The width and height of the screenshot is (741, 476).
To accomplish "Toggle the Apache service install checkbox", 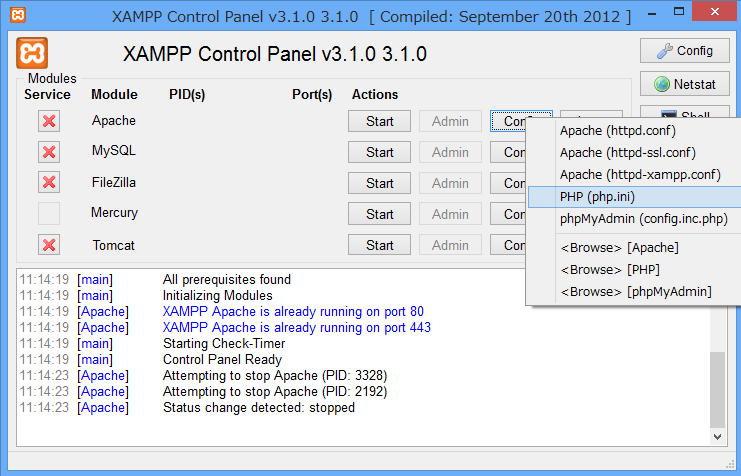I will 49,121.
